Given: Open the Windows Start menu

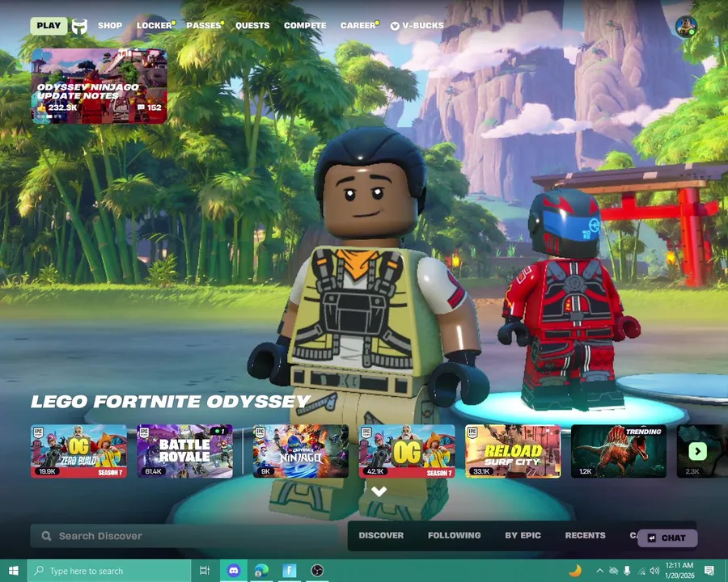Looking at the screenshot, I should pyautogui.click(x=14, y=571).
